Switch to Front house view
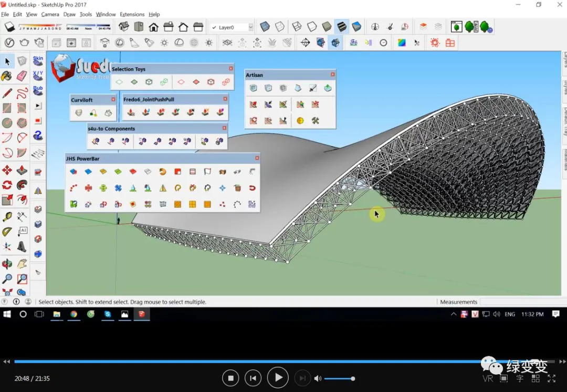The height and width of the screenshot is (392, 567). 153,27
